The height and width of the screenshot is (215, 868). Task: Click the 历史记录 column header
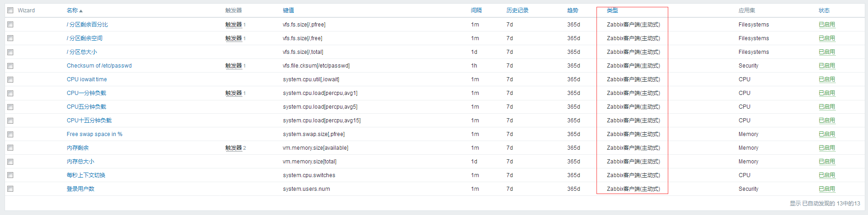point(517,10)
